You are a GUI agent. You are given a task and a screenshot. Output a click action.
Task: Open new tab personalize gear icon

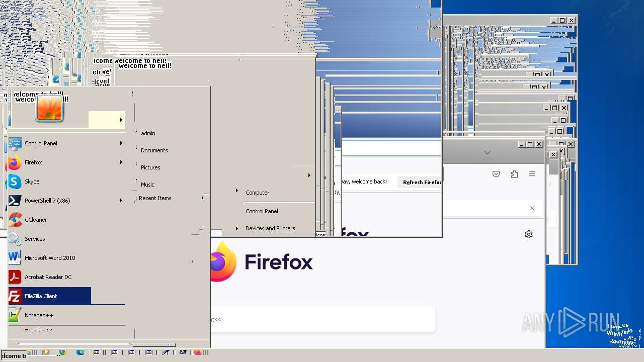529,234
